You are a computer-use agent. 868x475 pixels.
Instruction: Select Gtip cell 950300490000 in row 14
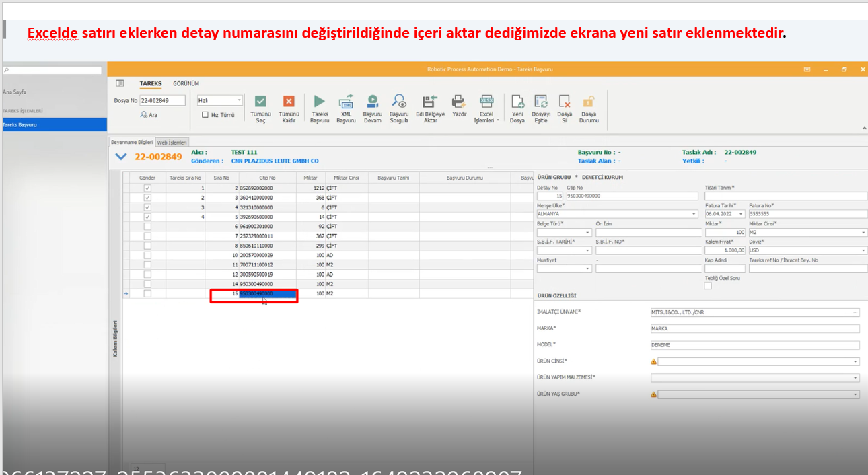click(x=268, y=284)
